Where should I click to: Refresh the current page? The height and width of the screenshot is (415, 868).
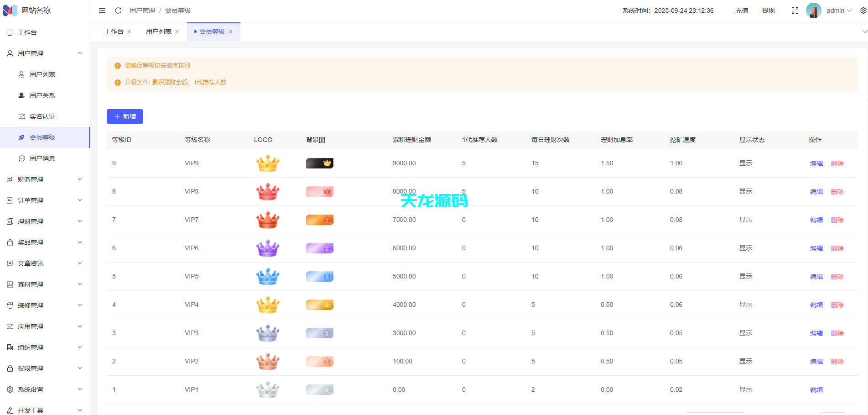[x=118, y=10]
